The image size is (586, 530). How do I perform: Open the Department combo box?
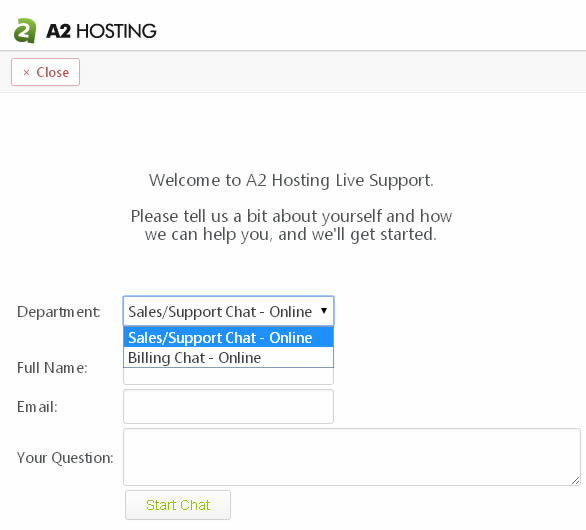click(228, 311)
